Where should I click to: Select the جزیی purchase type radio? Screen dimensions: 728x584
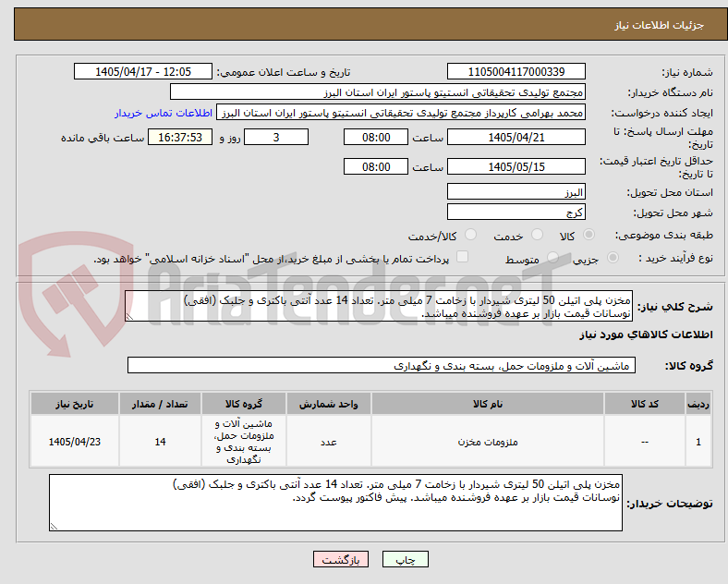[x=613, y=258]
